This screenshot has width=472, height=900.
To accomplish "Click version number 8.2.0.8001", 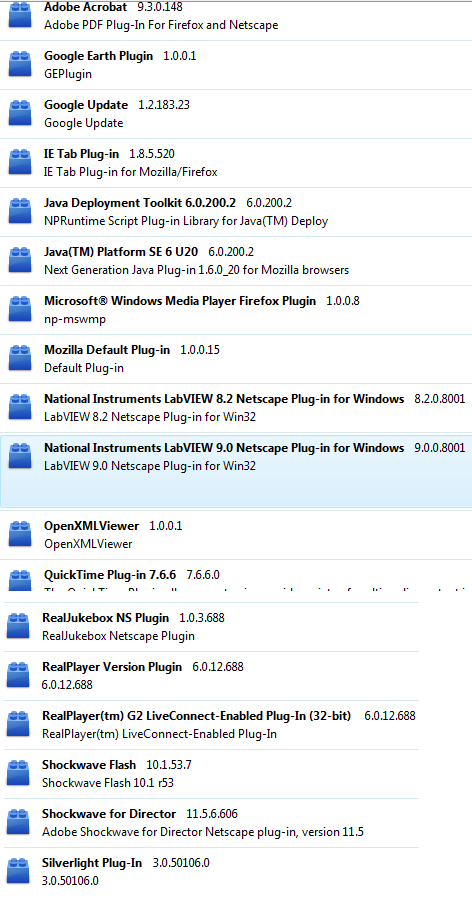I will 440,399.
